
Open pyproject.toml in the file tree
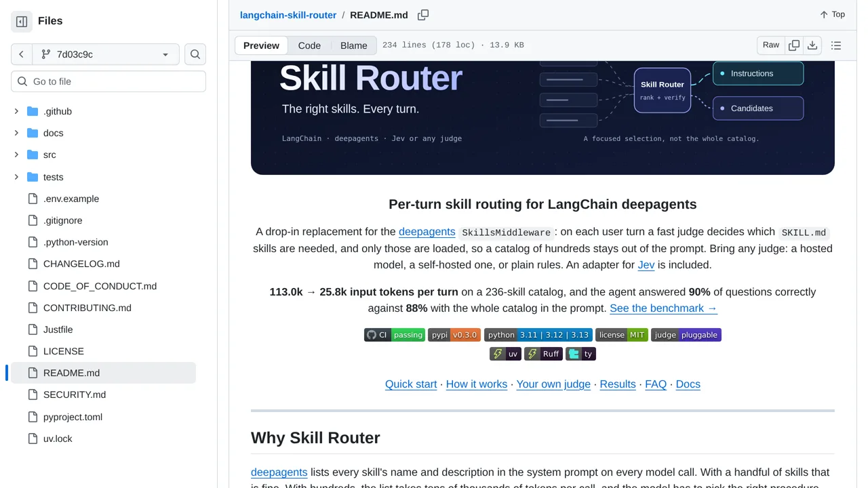(73, 417)
